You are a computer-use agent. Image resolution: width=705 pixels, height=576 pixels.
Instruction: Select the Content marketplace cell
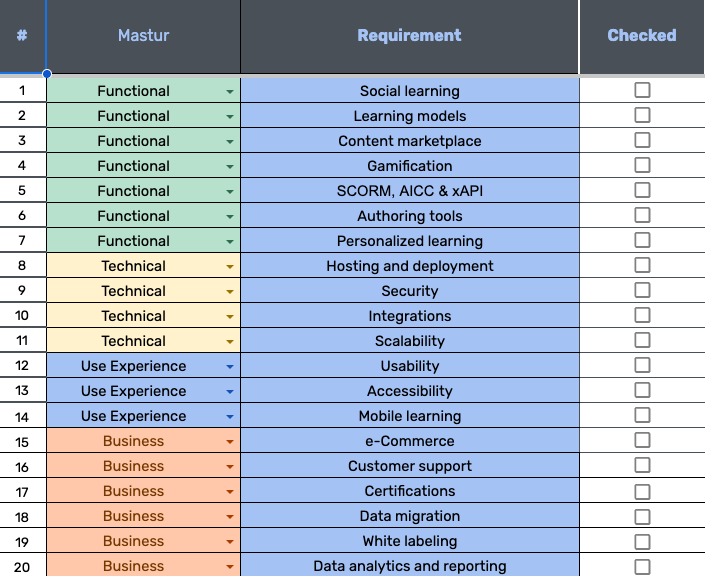(409, 141)
